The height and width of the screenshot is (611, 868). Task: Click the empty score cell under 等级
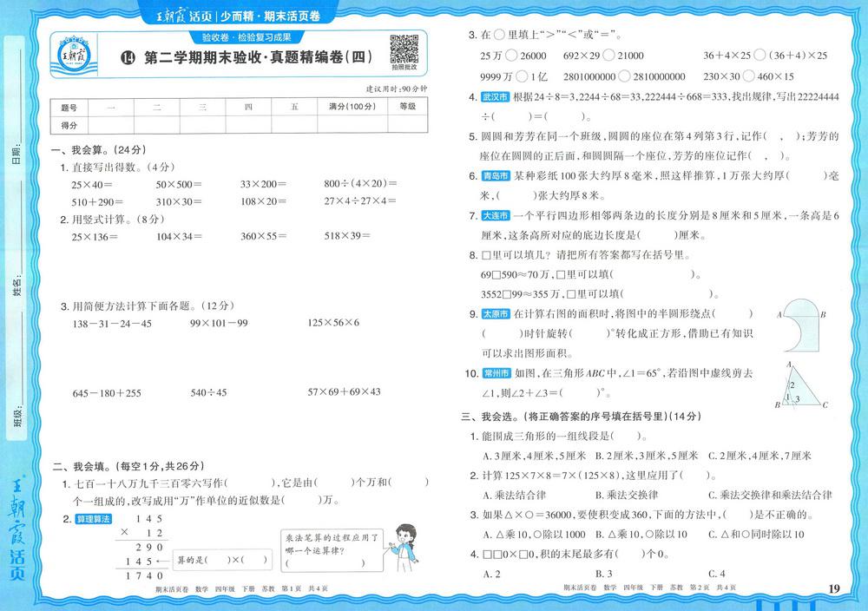pyautogui.click(x=407, y=124)
